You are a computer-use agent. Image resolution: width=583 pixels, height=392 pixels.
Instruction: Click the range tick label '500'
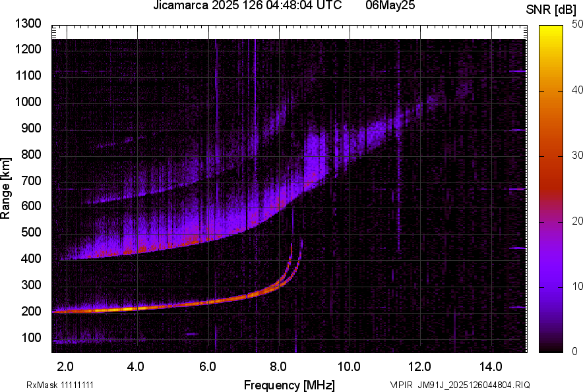[31, 232]
